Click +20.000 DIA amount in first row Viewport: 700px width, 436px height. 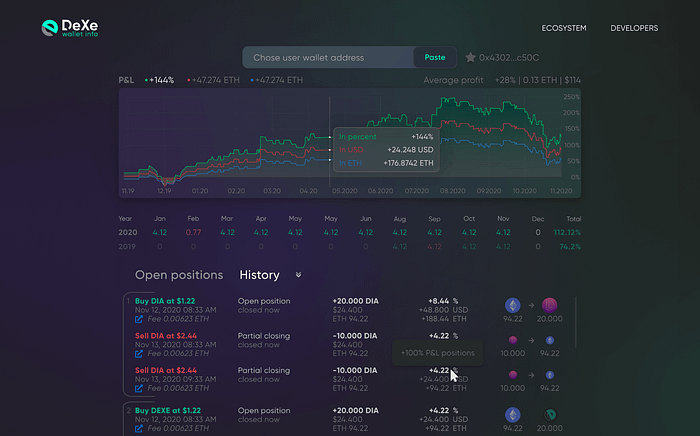tap(355, 301)
